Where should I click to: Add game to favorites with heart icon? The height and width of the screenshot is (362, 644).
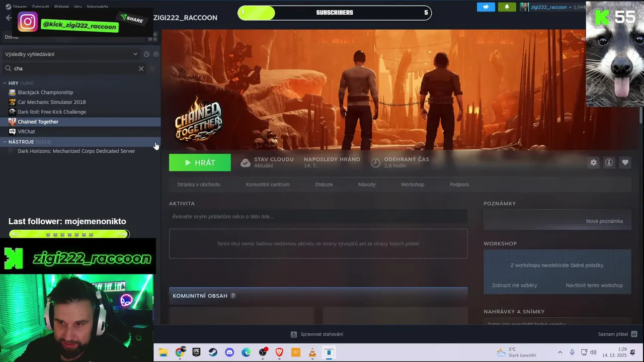[x=625, y=162]
